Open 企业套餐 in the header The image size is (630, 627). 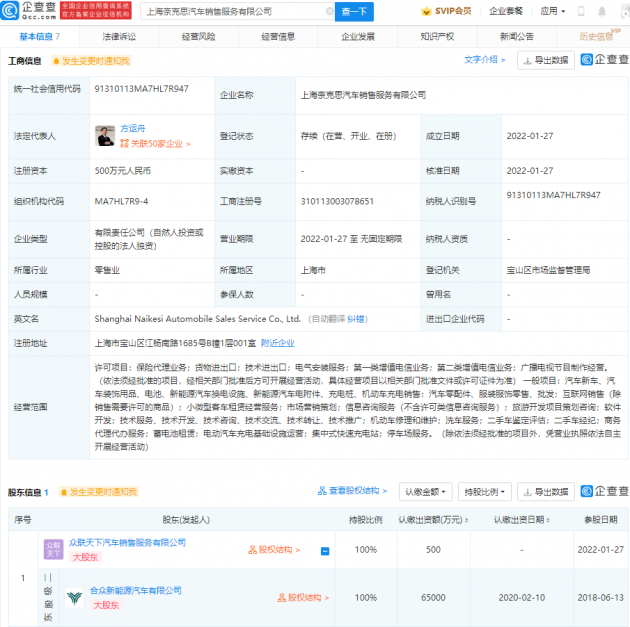(x=506, y=11)
